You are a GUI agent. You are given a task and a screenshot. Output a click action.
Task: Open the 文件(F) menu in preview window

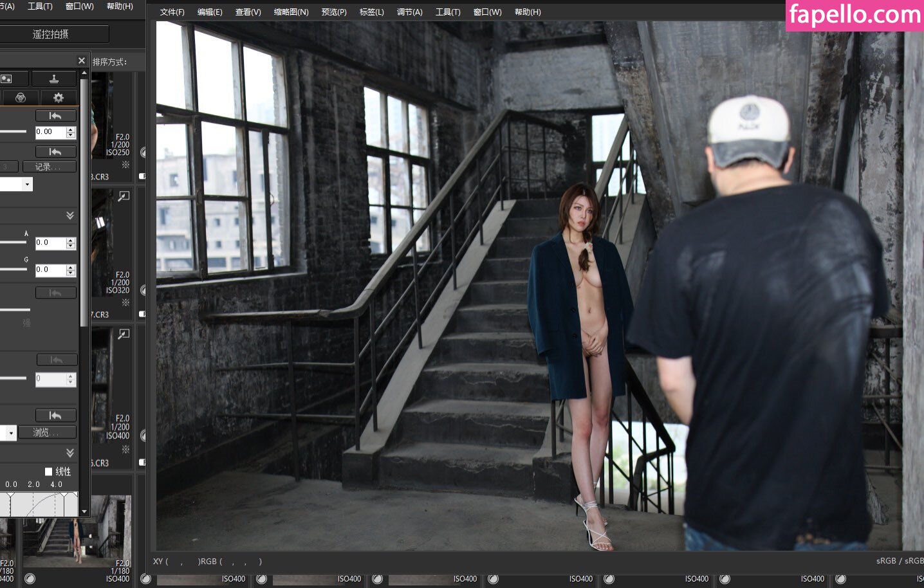point(172,12)
